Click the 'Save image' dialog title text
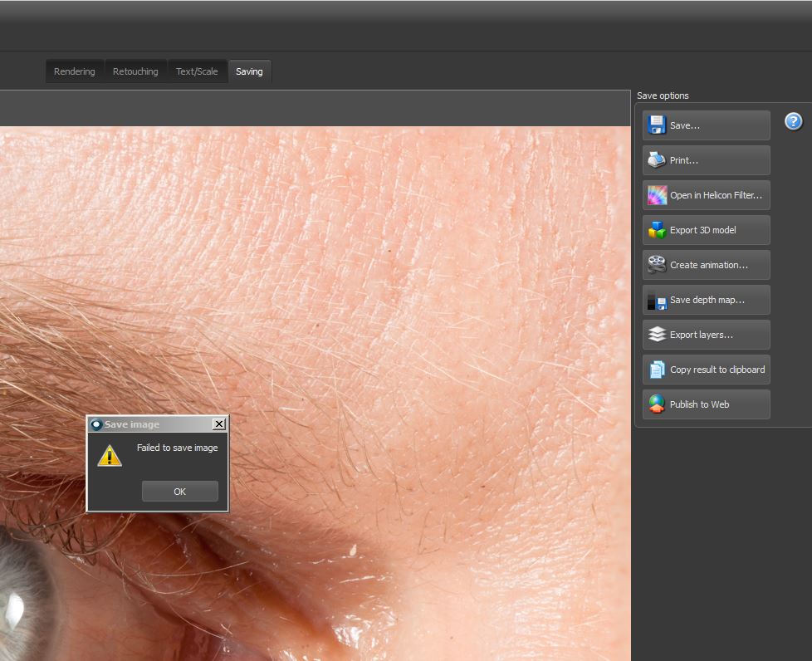The image size is (812, 661). (131, 424)
